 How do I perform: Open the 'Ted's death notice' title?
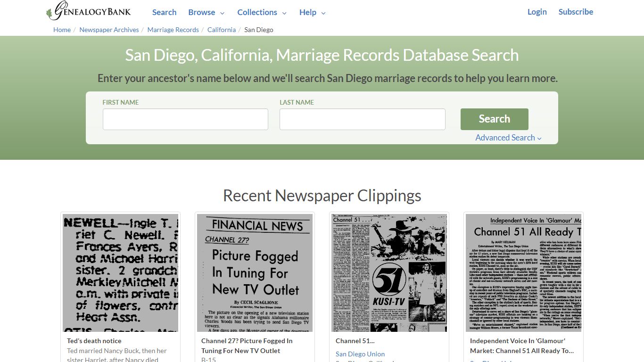point(94,341)
